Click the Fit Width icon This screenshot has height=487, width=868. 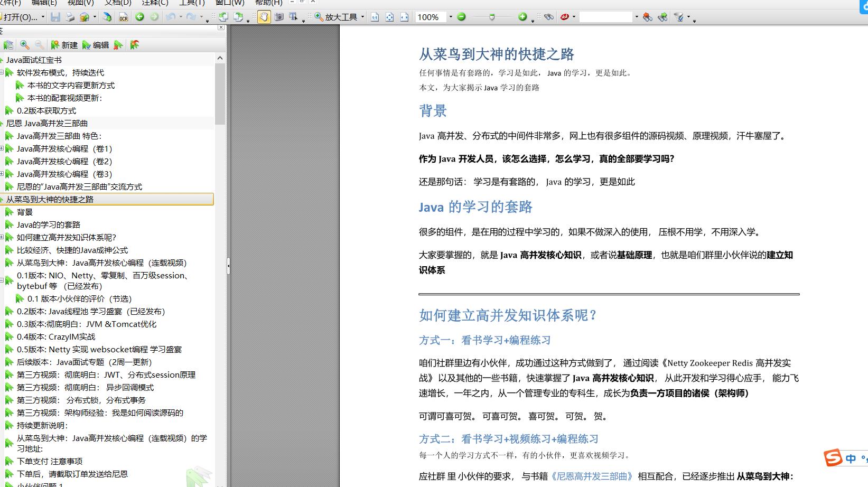point(404,17)
